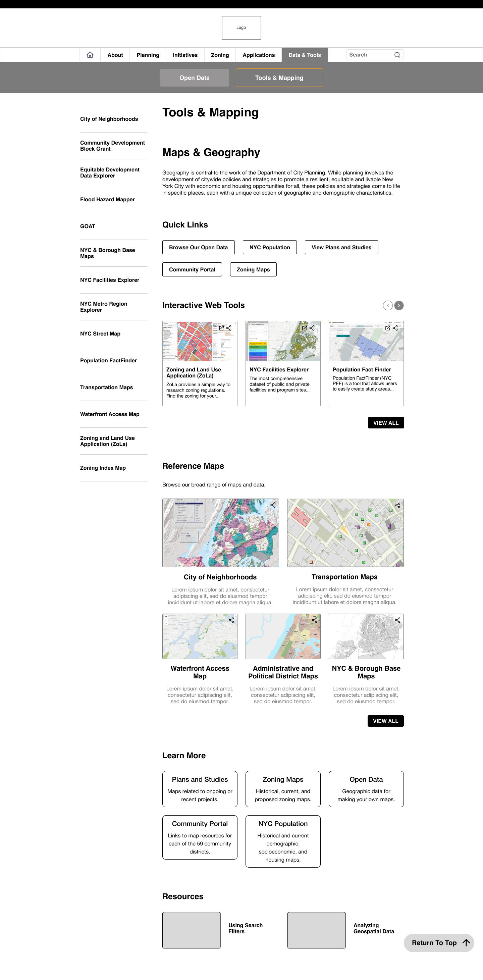Viewport: 483px width, 980px height.
Task: Open NYC Street Map sidebar link
Action: pos(100,333)
